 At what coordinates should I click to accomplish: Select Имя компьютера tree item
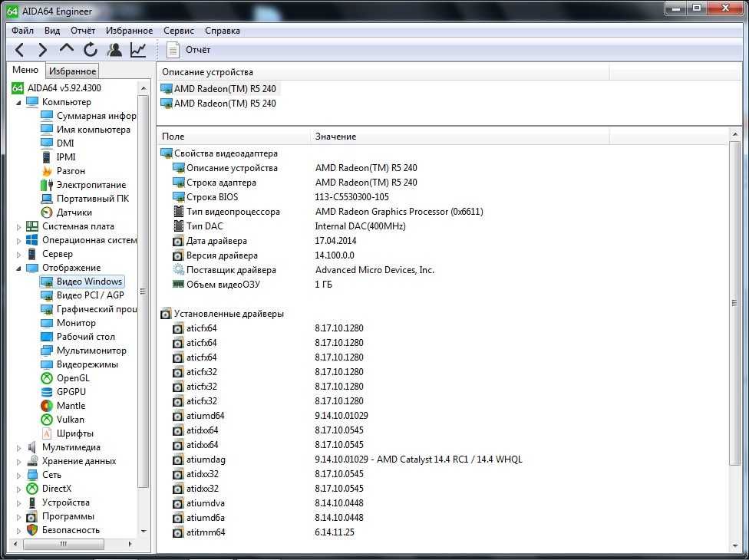click(x=93, y=130)
